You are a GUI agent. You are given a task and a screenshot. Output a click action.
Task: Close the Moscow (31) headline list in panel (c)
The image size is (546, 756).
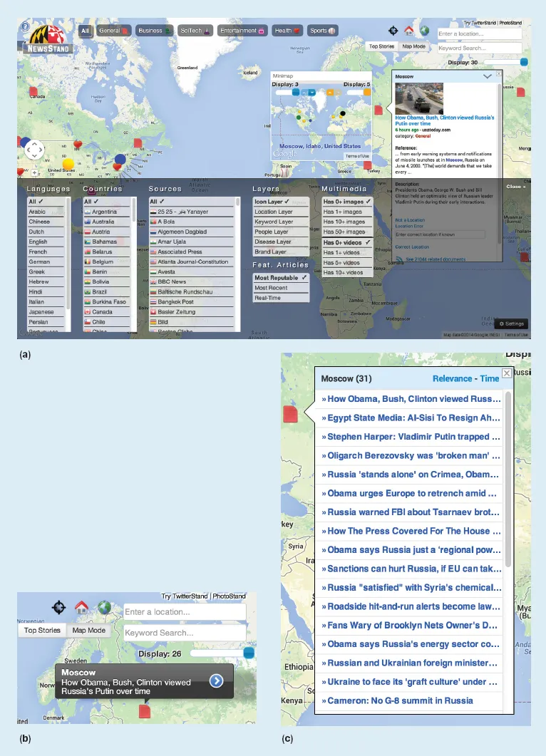point(507,373)
